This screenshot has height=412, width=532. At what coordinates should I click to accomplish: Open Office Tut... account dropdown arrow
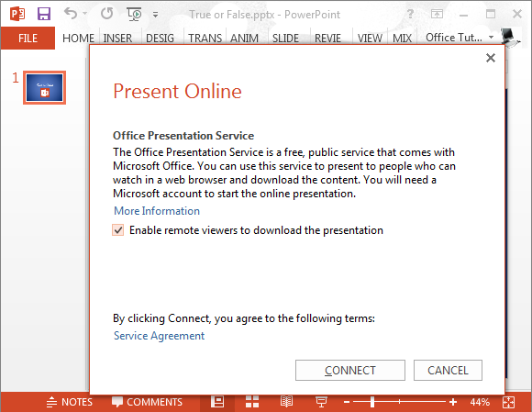491,37
